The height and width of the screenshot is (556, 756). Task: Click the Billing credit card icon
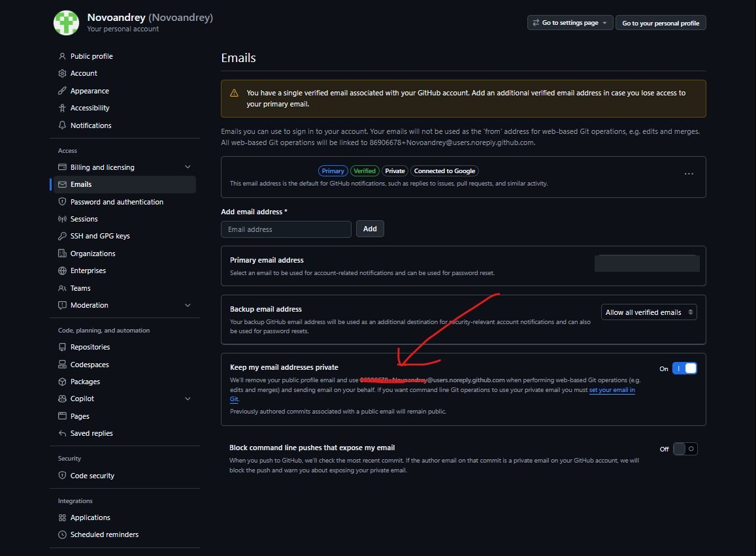point(62,167)
